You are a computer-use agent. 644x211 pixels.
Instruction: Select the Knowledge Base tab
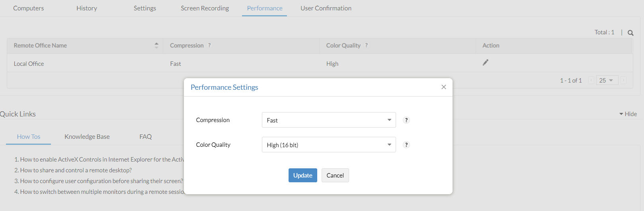(87, 137)
